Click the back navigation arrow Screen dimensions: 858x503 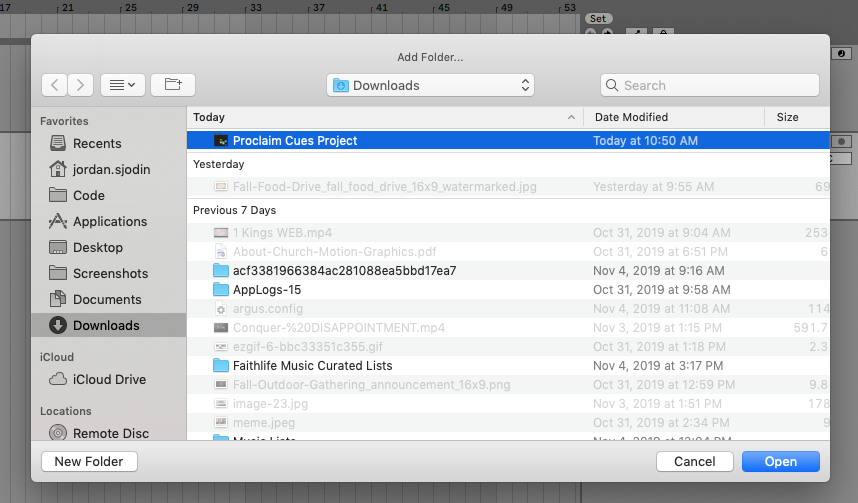point(55,85)
